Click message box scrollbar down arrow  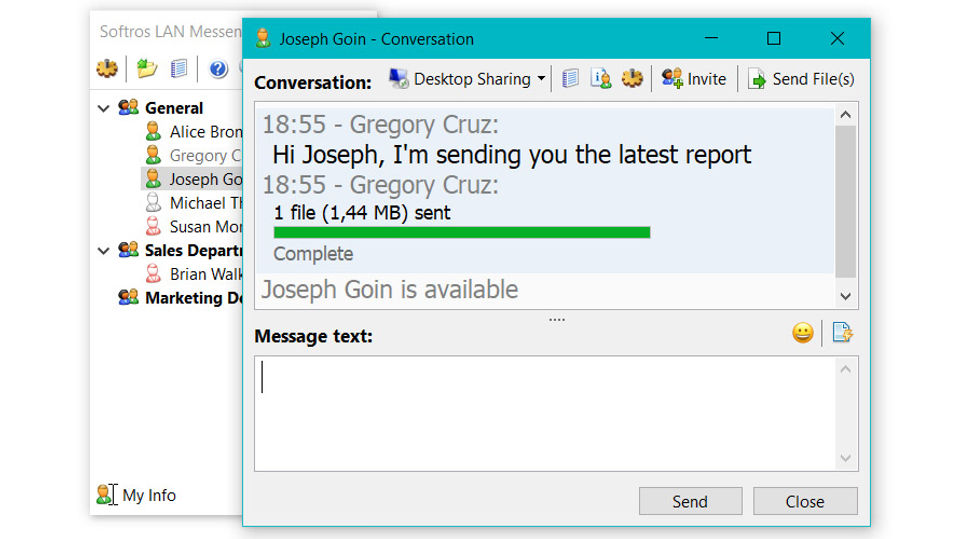click(x=846, y=458)
